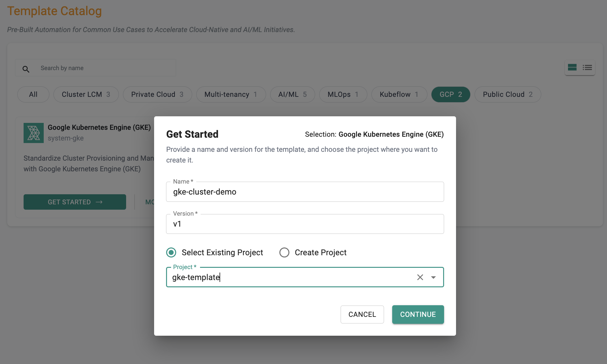Open the Version field dropdown

305,223
